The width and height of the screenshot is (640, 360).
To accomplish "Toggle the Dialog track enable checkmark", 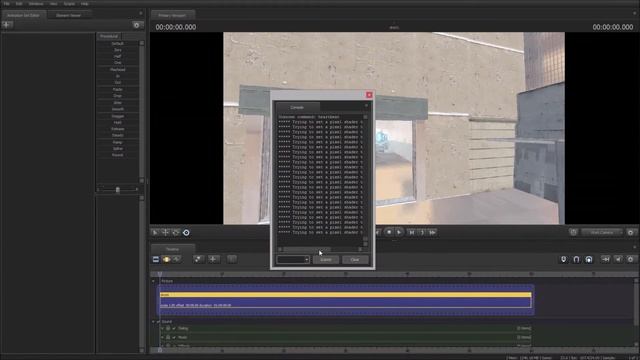I will click(174, 328).
